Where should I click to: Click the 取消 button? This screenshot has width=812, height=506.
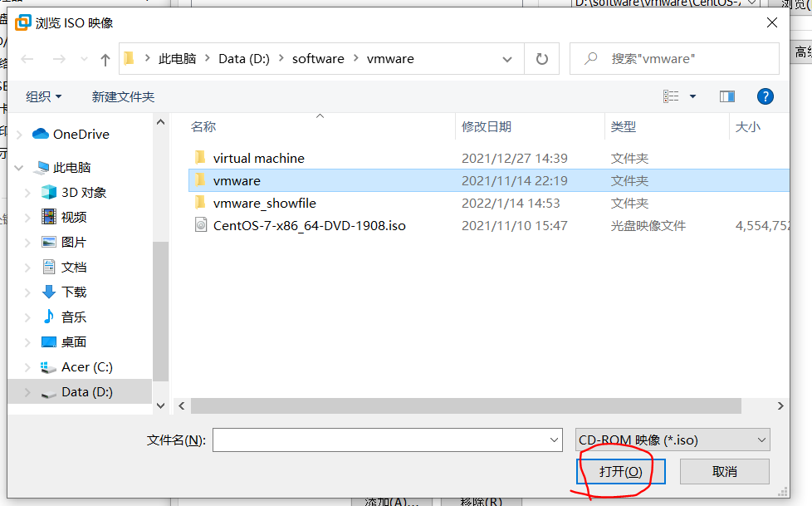(x=725, y=471)
